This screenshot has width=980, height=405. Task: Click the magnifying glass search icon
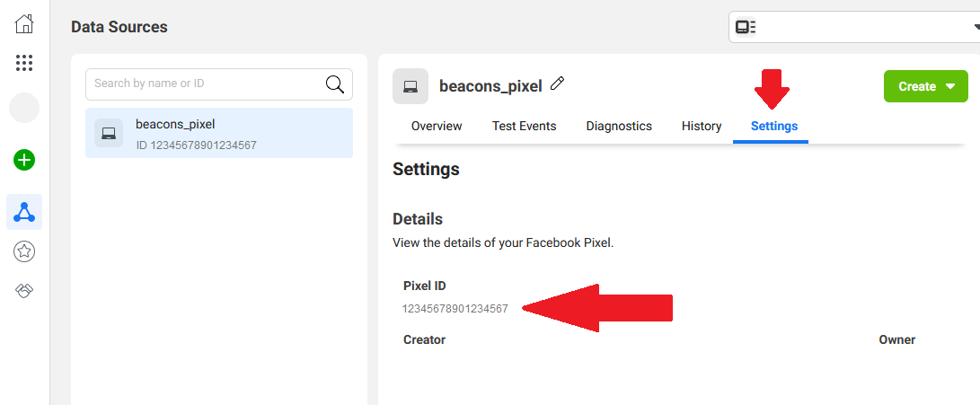pyautogui.click(x=335, y=84)
